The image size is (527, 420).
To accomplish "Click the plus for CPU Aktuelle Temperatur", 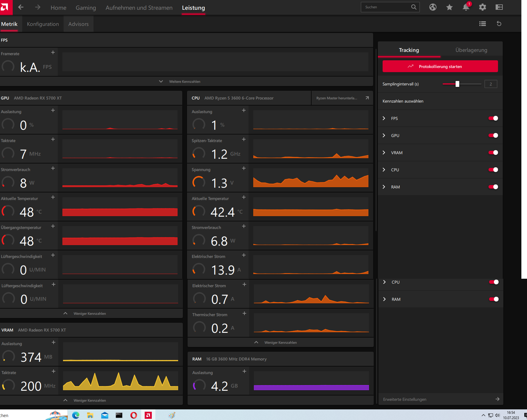I will coord(244,197).
